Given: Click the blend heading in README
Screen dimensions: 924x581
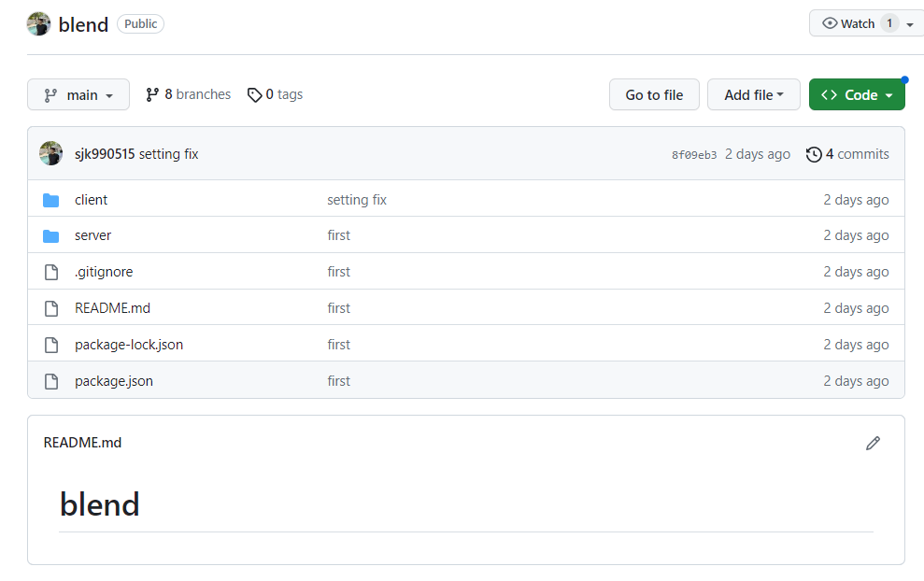Looking at the screenshot, I should tap(100, 504).
